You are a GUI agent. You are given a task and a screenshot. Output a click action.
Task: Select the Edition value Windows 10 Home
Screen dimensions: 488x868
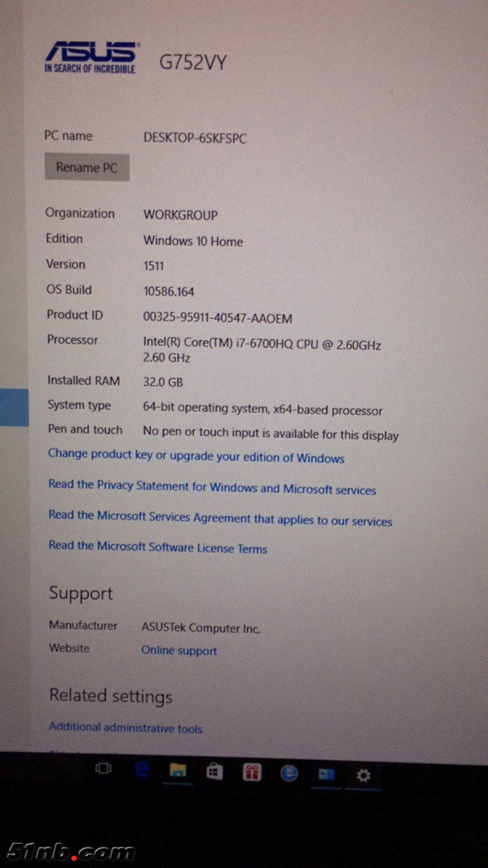pyautogui.click(x=193, y=241)
